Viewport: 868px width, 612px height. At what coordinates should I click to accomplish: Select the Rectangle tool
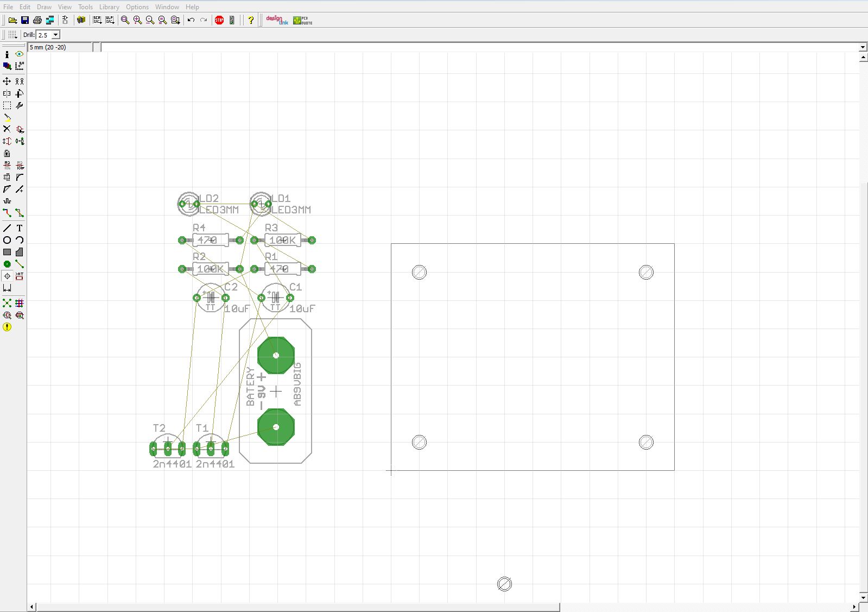coord(7,252)
